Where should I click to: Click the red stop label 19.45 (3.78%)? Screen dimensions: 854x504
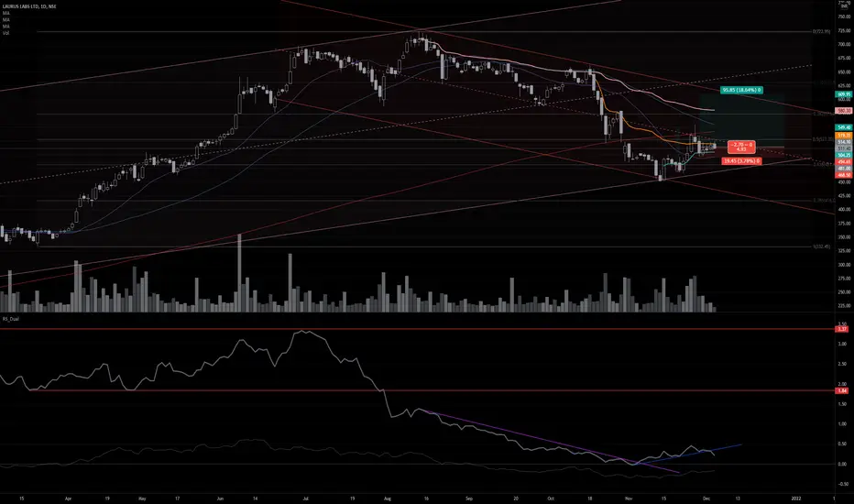pos(741,161)
